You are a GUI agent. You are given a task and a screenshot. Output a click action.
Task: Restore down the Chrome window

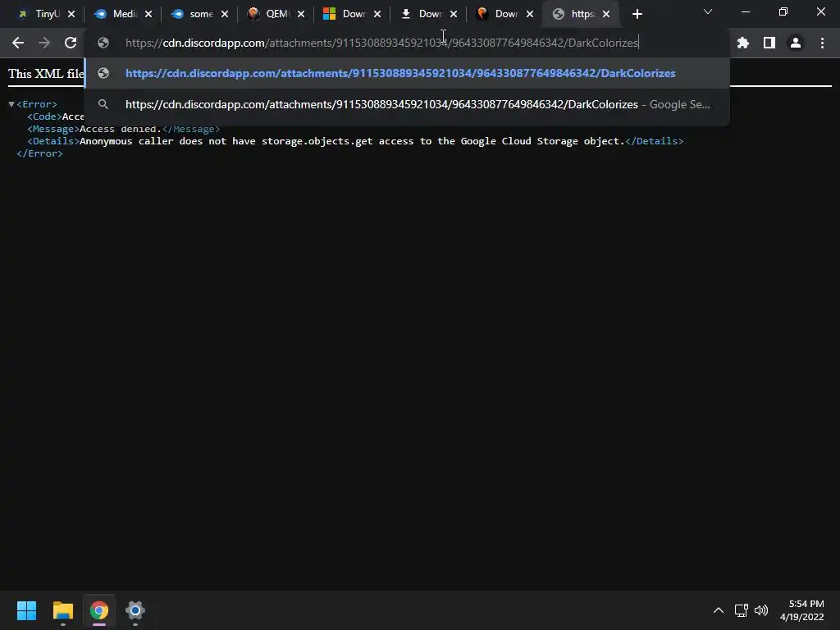[783, 11]
